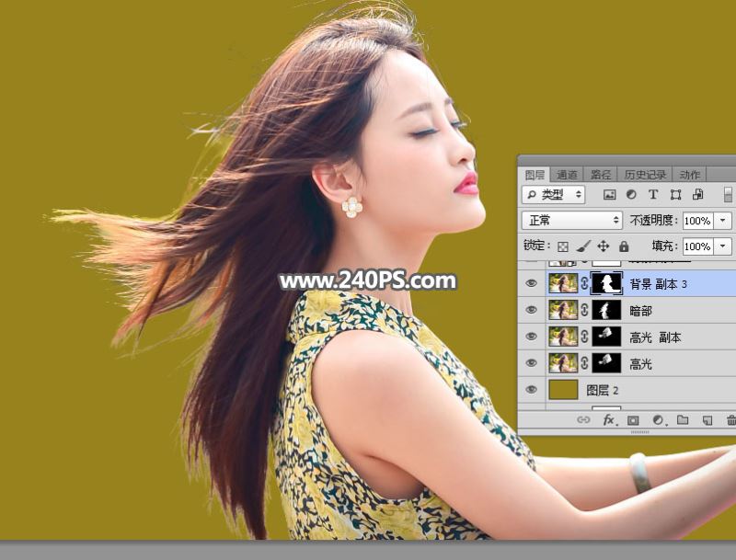Switch to the 通道 tab

pos(568,175)
